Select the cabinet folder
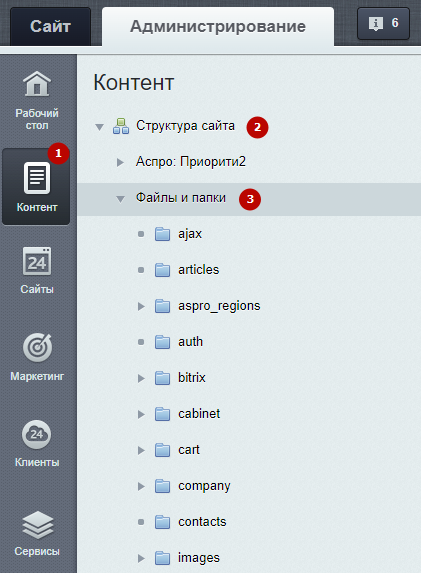421x573 pixels. (199, 414)
